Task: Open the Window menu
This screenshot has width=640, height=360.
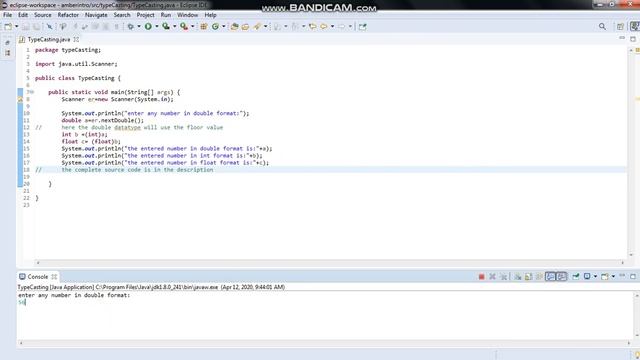Action: pyautogui.click(x=187, y=15)
